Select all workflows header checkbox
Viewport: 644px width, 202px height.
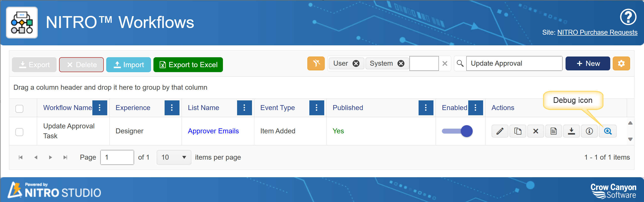pyautogui.click(x=20, y=109)
